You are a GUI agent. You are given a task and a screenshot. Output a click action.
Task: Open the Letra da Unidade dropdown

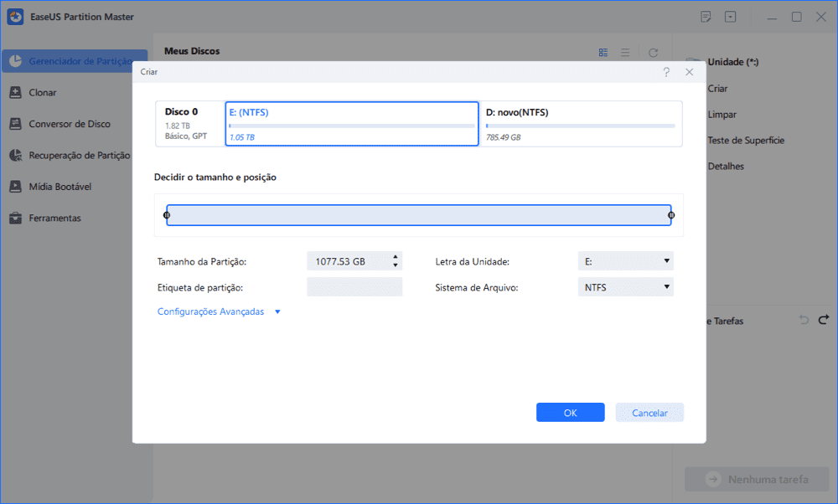pyautogui.click(x=625, y=261)
